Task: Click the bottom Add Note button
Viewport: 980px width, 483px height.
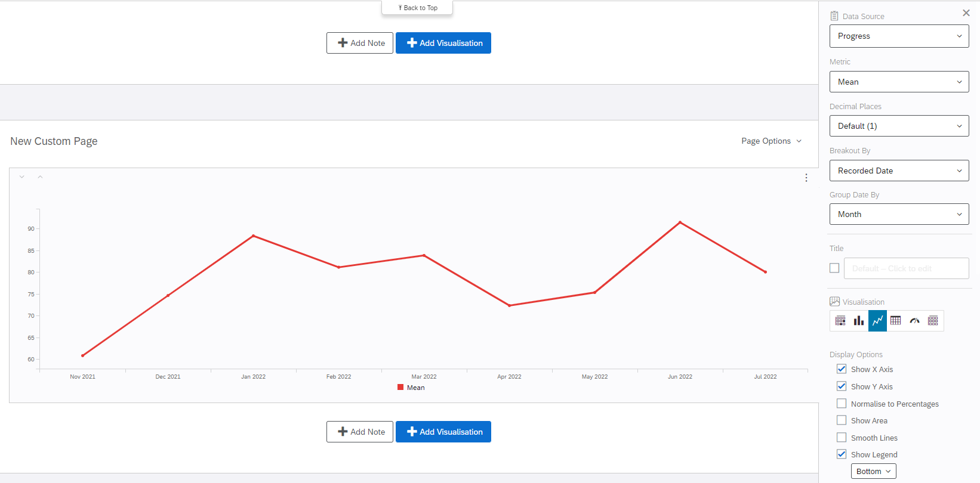Action: click(x=360, y=432)
